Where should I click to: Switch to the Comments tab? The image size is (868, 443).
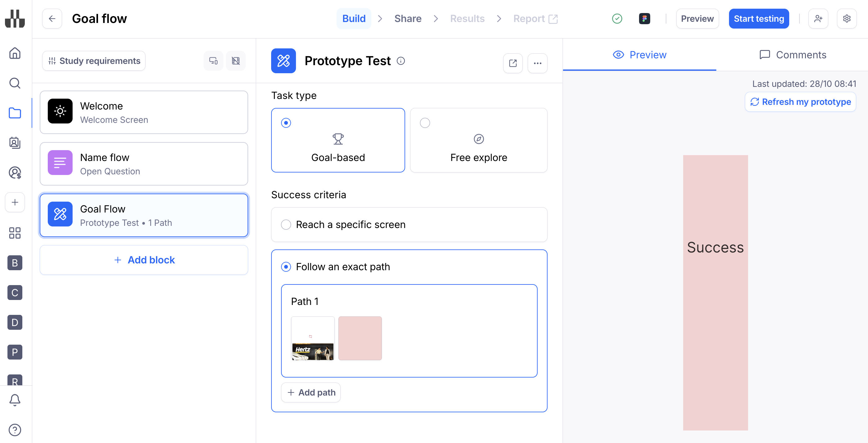[x=793, y=55]
